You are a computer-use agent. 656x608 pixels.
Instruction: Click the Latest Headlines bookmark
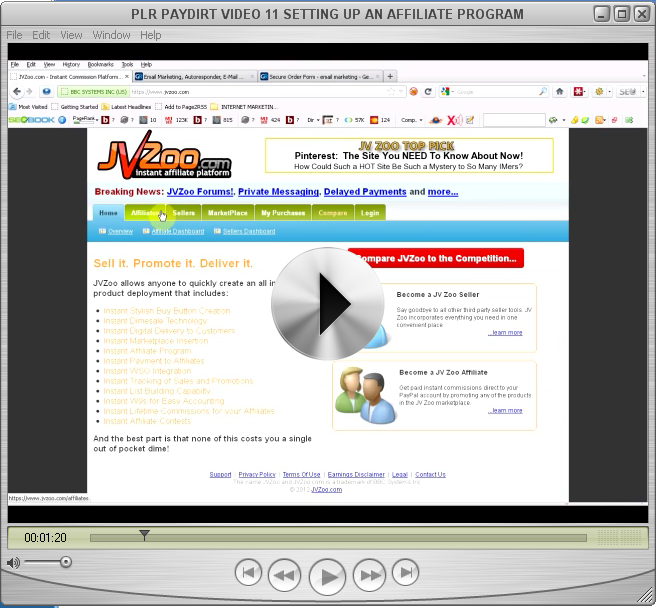pos(126,107)
